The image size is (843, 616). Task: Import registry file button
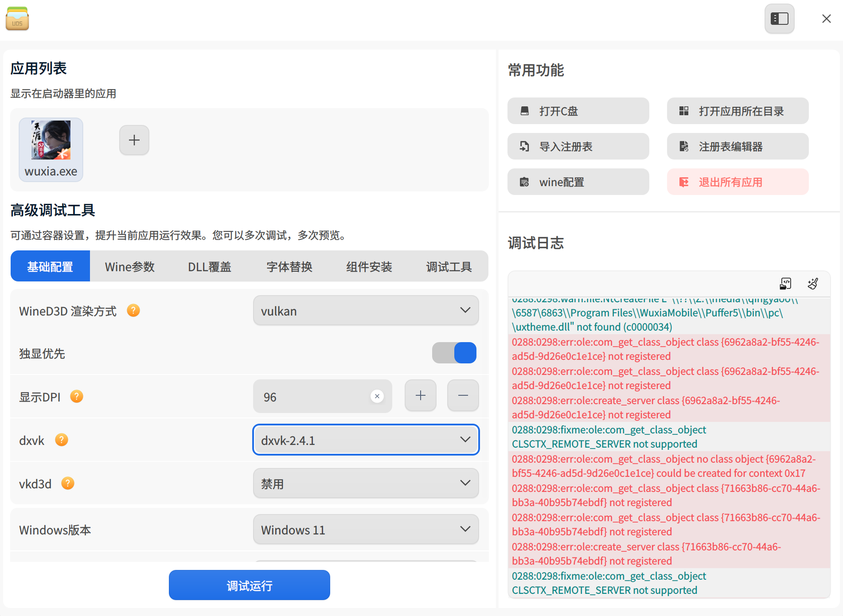(578, 146)
